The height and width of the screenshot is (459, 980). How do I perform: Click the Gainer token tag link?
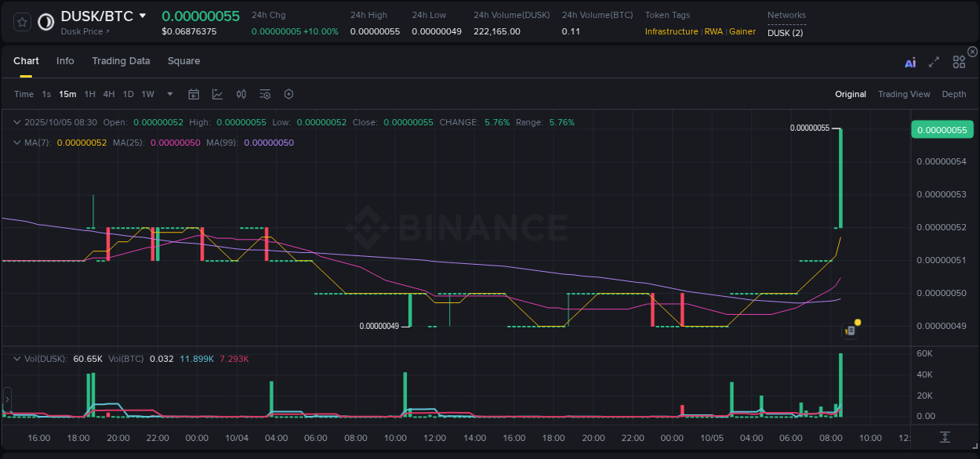coord(742,31)
